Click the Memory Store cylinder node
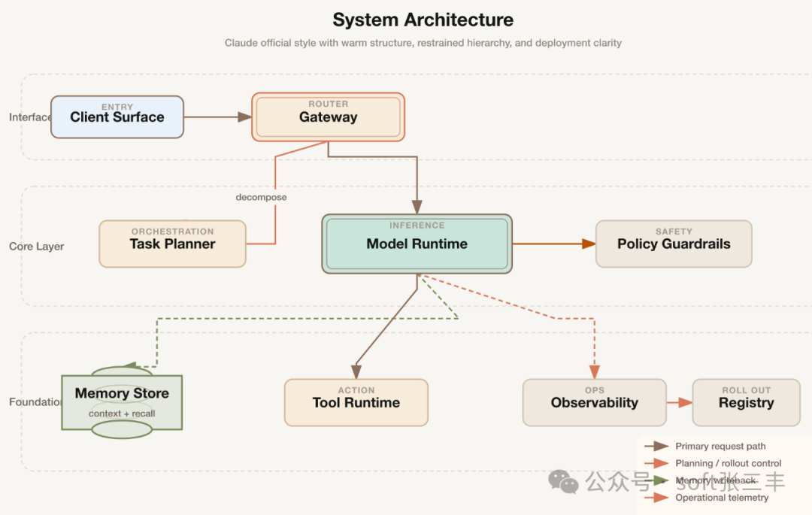Viewport: 812px width, 515px height. click(122, 402)
